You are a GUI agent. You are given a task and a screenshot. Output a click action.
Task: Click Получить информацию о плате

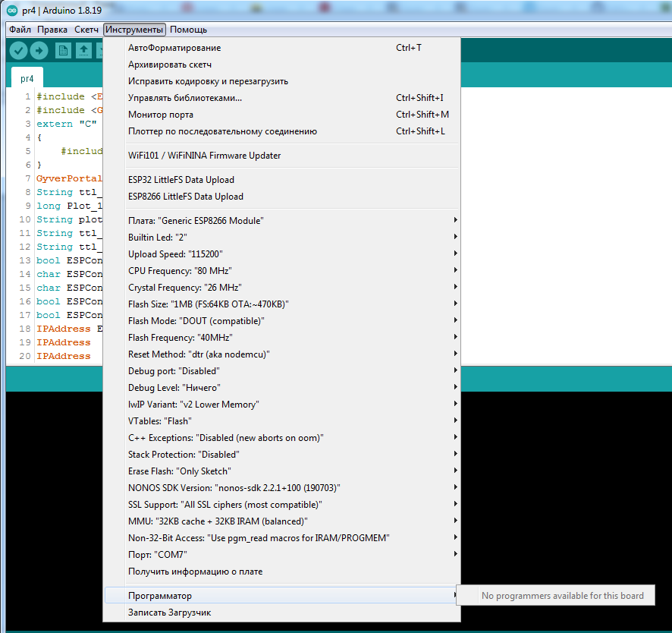pos(281,572)
